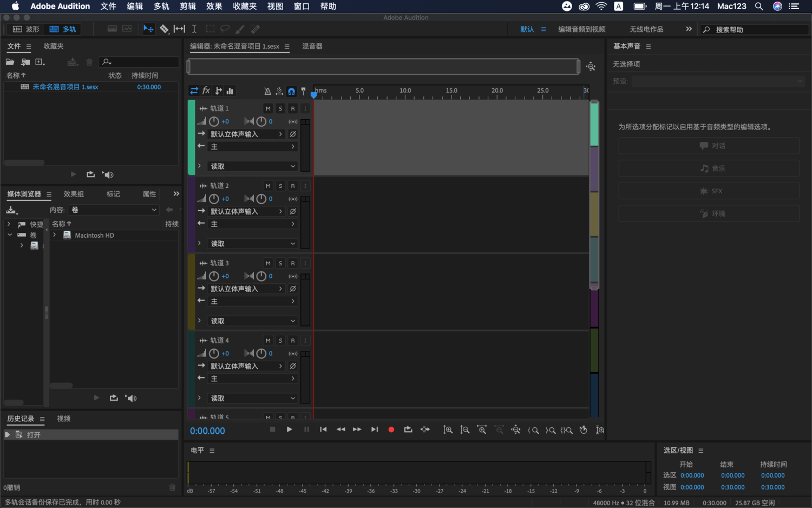Show the EQ view icon
This screenshot has width=812, height=508.
tap(230, 91)
